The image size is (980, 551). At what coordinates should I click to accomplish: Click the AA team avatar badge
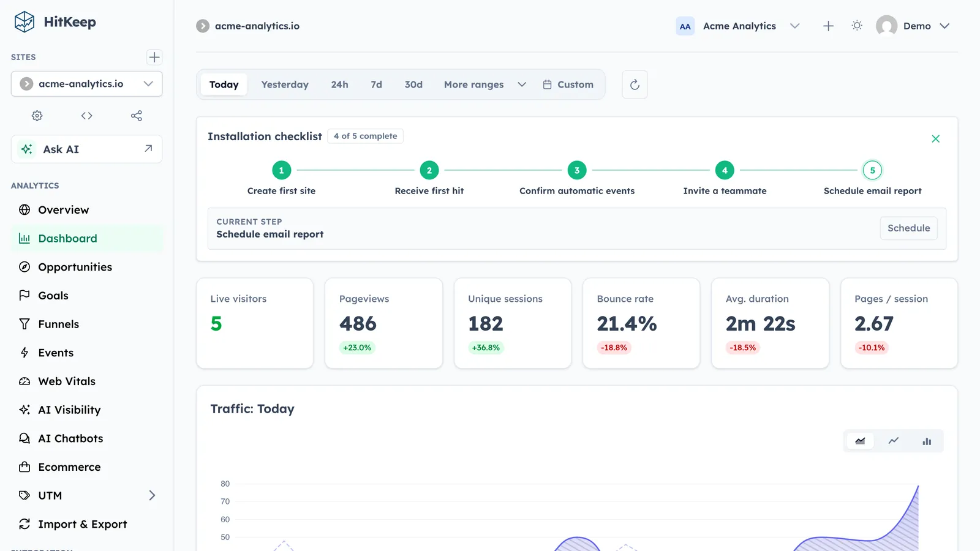685,26
